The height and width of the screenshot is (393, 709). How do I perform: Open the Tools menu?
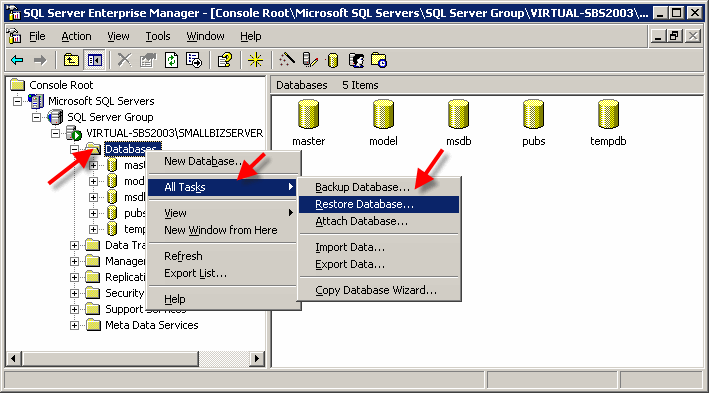pyautogui.click(x=157, y=36)
